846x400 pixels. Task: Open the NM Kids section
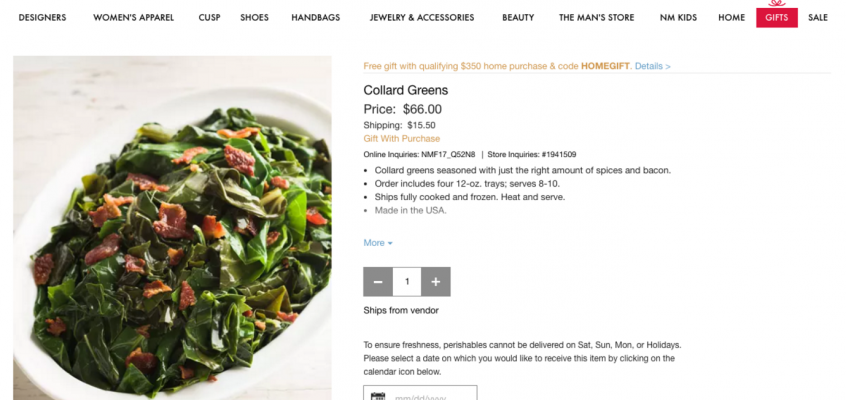(x=682, y=18)
